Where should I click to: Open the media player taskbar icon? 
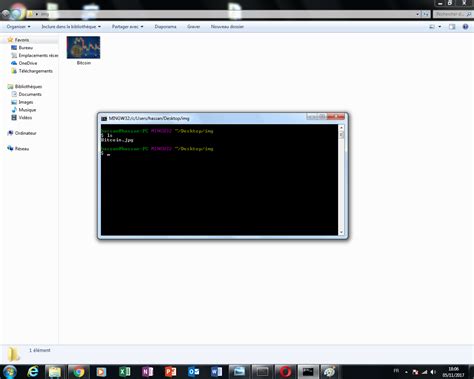click(101, 372)
